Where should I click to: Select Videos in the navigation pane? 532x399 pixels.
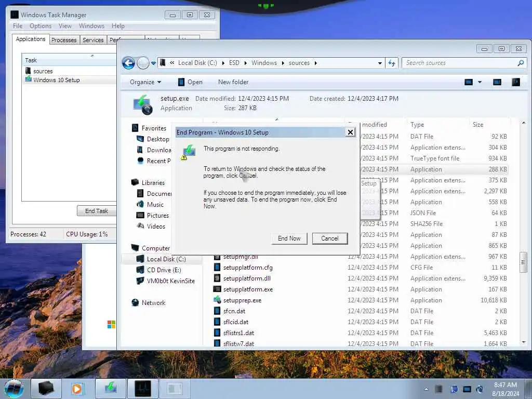[x=156, y=227]
